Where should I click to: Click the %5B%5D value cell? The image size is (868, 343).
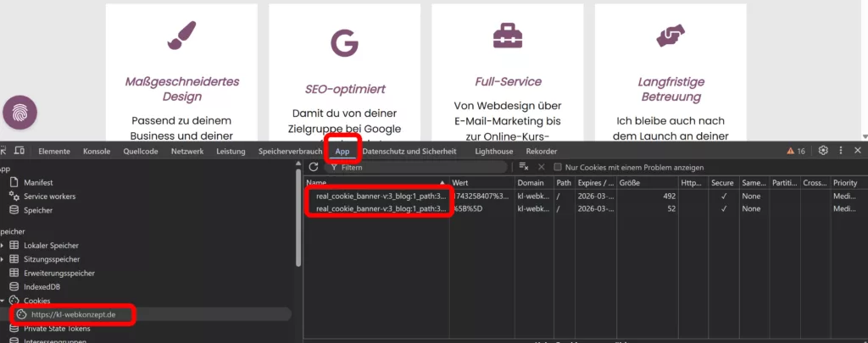(482, 208)
